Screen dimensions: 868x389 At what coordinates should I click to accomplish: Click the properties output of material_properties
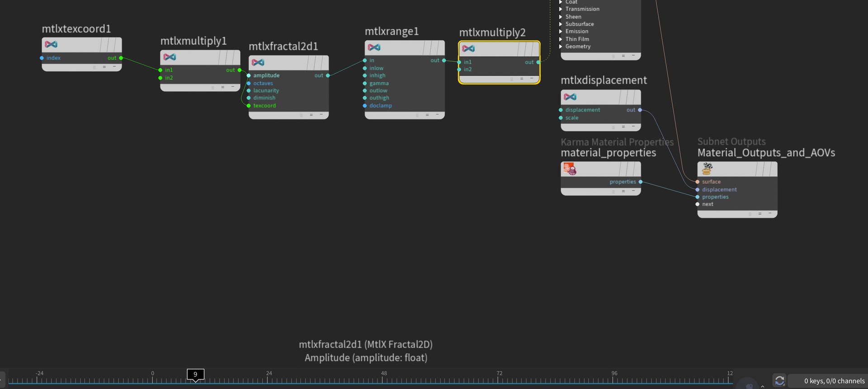click(640, 182)
